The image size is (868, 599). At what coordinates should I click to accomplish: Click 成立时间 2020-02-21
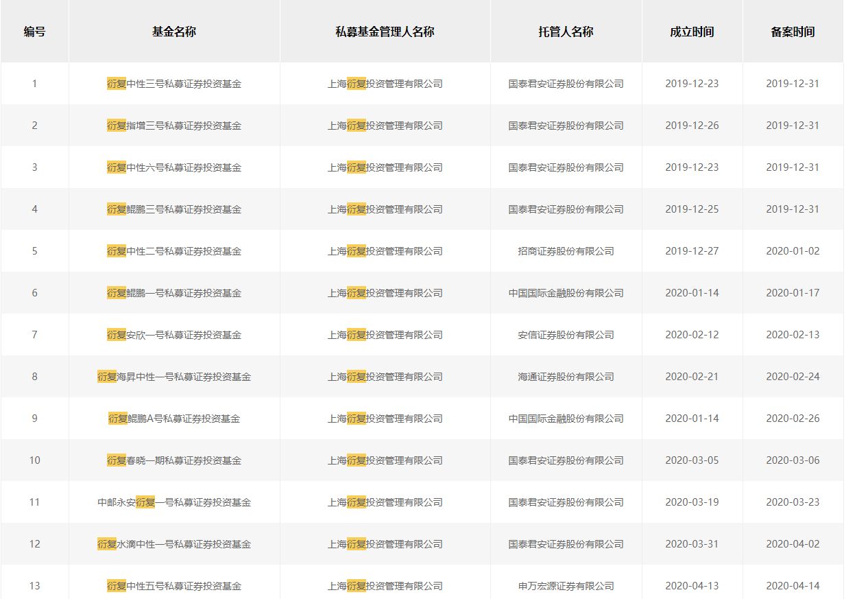692,377
